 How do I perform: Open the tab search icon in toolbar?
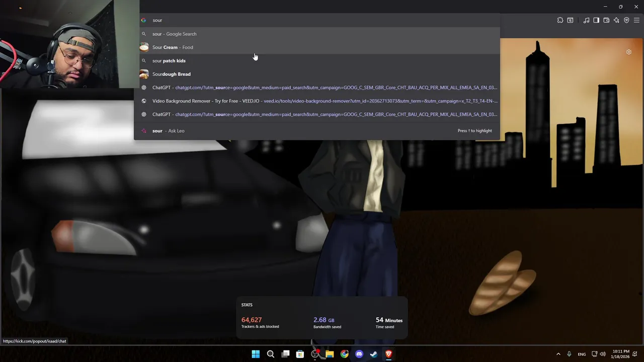point(570,20)
